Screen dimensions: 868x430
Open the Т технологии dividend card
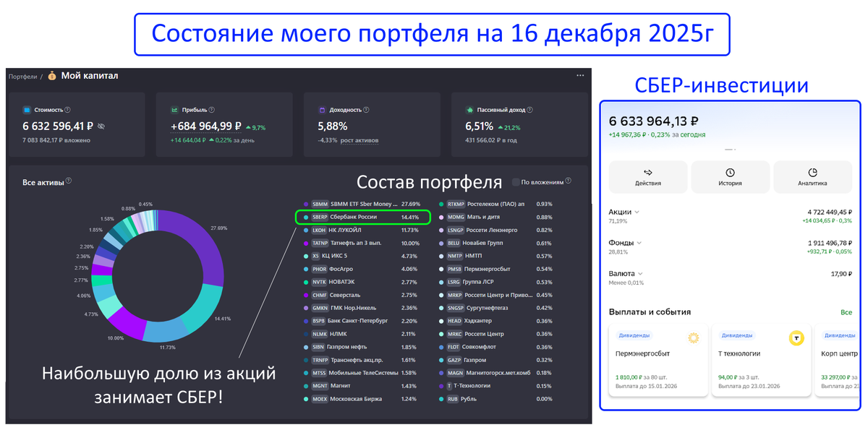click(761, 360)
